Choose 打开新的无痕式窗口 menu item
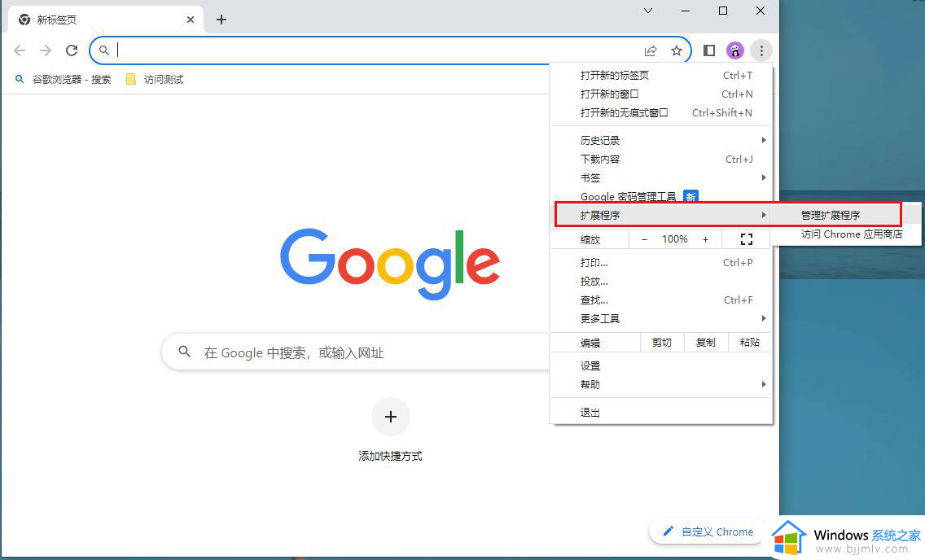Screen dimensions: 925x560 click(660, 113)
